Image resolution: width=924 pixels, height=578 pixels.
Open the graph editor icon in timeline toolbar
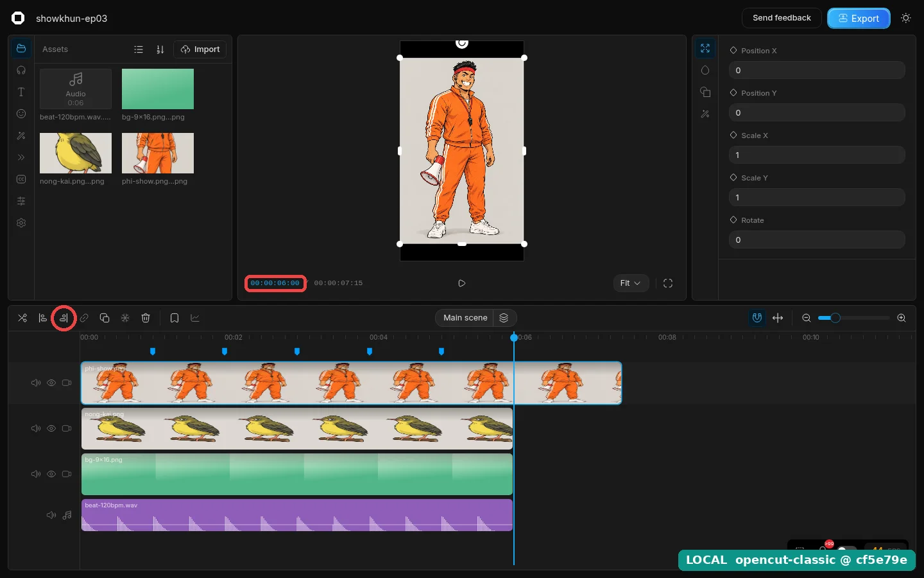pyautogui.click(x=195, y=318)
